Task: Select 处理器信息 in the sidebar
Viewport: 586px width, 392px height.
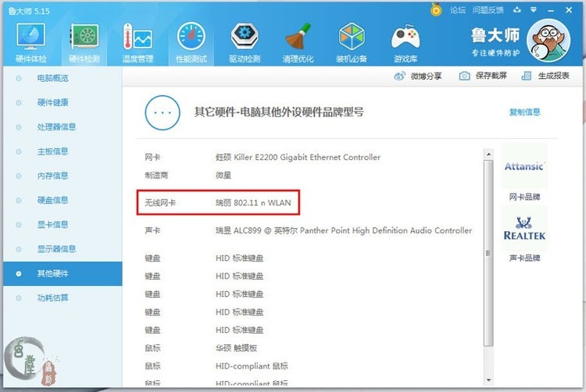Action: point(56,127)
